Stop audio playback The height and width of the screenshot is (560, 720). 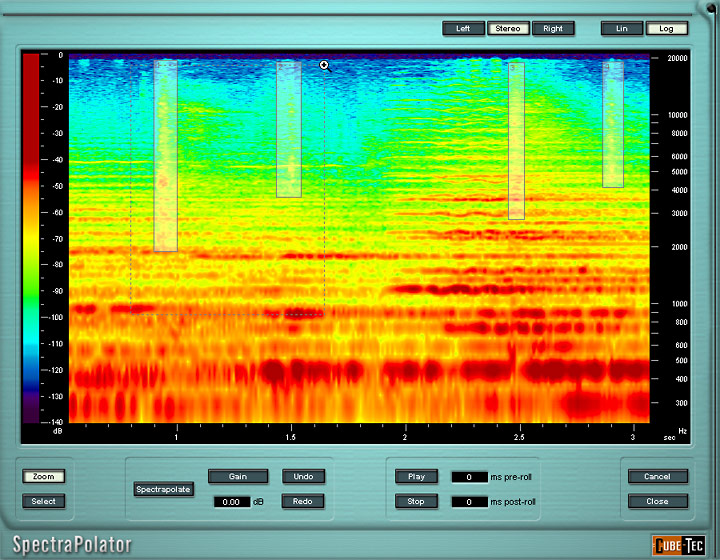[x=416, y=501]
